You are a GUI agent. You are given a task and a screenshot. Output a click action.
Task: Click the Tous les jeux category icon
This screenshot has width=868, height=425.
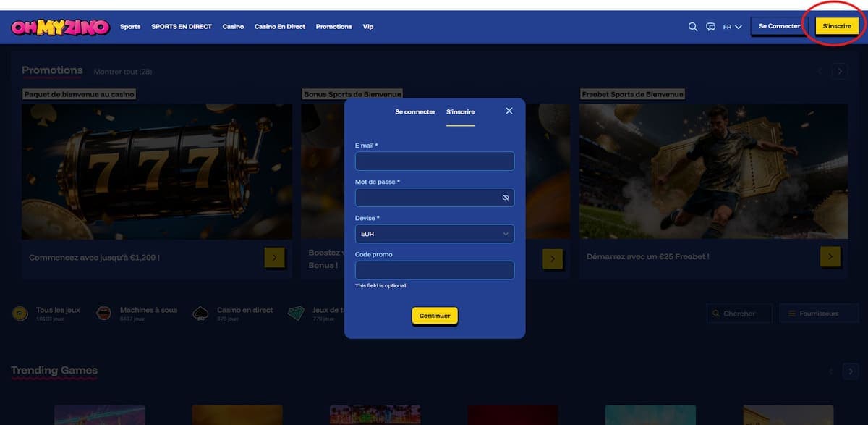coord(20,314)
